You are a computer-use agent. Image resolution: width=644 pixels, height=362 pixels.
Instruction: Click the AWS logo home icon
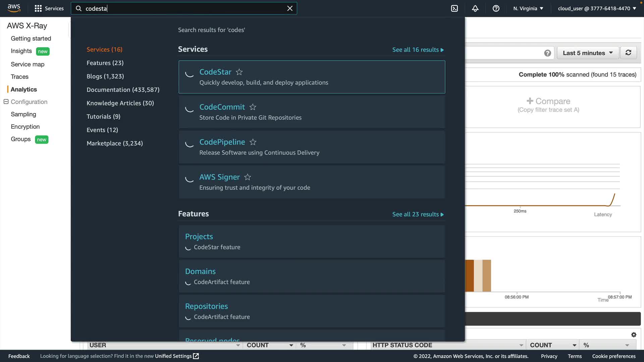14,8
